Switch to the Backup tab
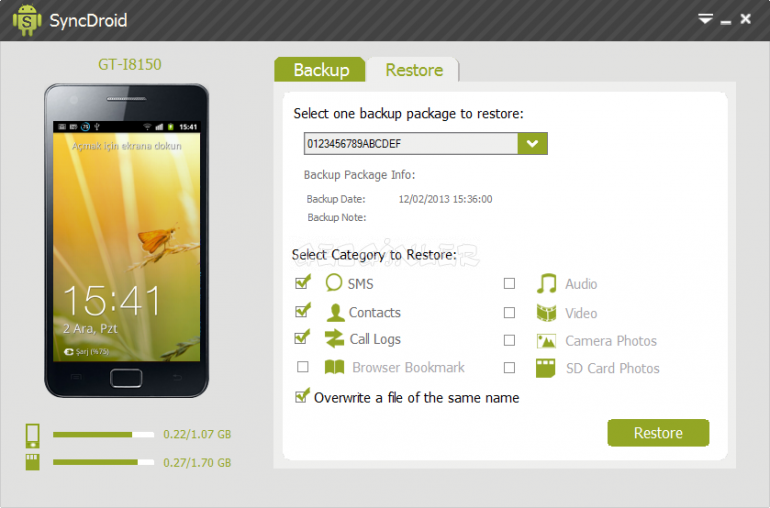This screenshot has width=770, height=508. [320, 70]
